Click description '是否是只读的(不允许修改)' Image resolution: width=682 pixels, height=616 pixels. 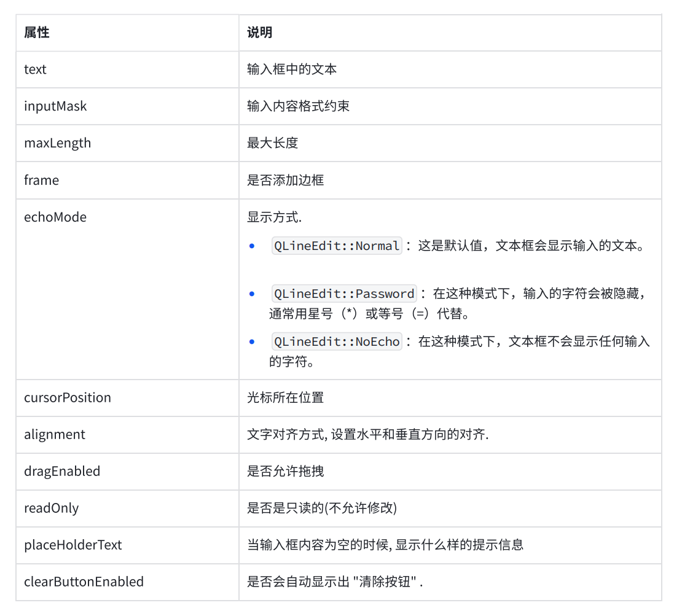coord(322,508)
